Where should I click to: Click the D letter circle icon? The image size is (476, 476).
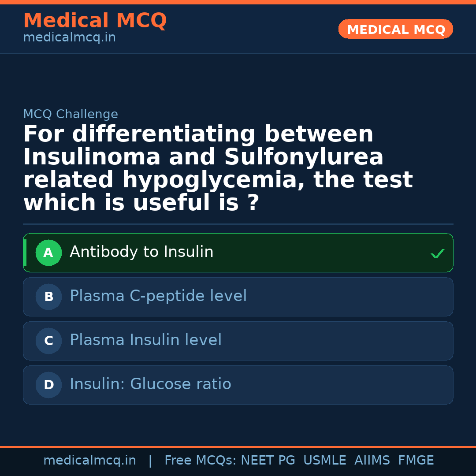48,385
